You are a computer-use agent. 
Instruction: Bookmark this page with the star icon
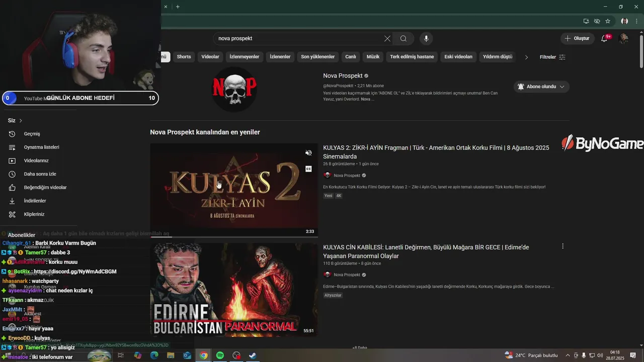tap(608, 21)
